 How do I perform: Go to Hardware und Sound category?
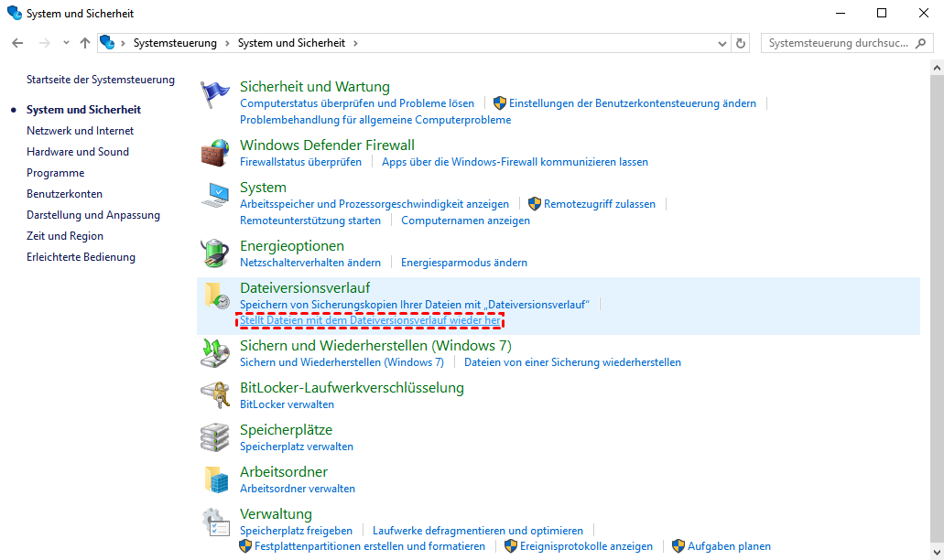[x=78, y=152]
